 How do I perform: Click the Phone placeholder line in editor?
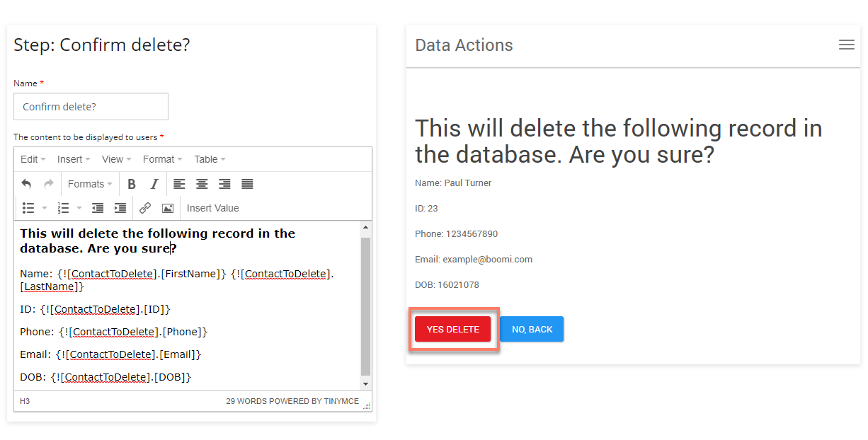[114, 332]
